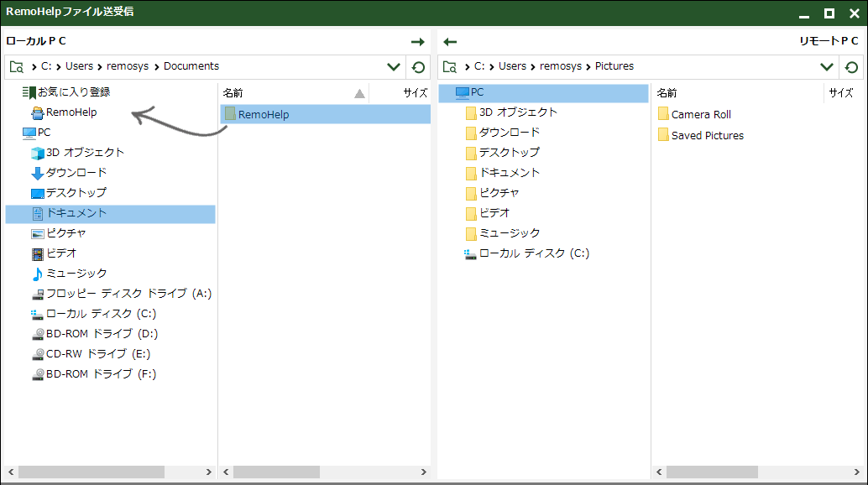Open ピクチャ in remote tree
Screen dimensions: 868x485
pos(493,193)
